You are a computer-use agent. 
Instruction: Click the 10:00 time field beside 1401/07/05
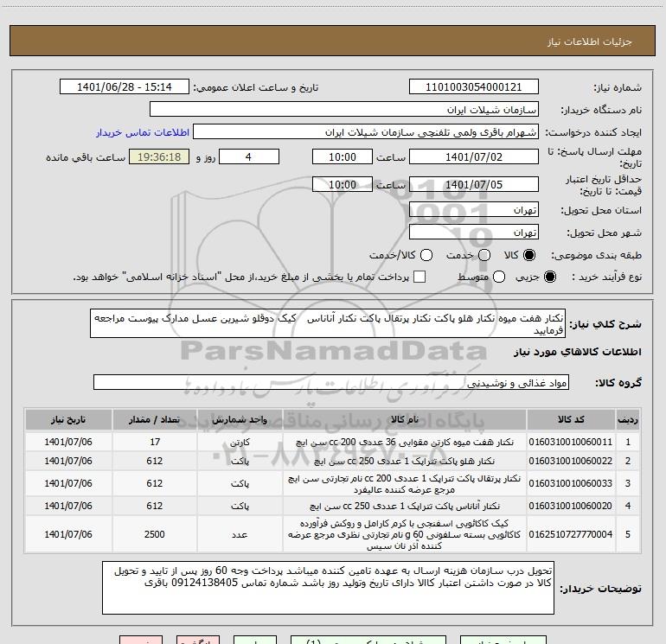tap(343, 184)
